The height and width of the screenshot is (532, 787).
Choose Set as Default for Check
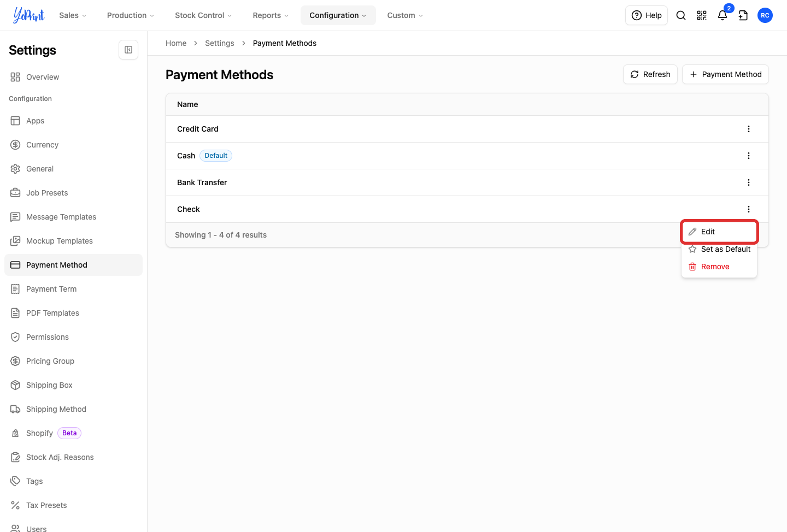(x=719, y=249)
